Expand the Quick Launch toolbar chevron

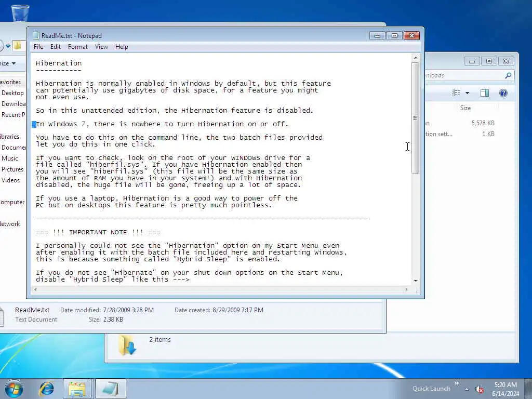[456, 383]
